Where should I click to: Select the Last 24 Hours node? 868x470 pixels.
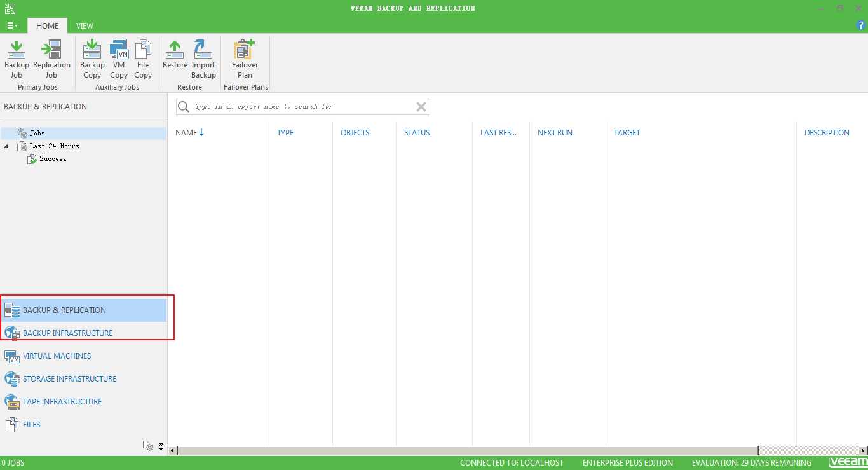coord(54,146)
